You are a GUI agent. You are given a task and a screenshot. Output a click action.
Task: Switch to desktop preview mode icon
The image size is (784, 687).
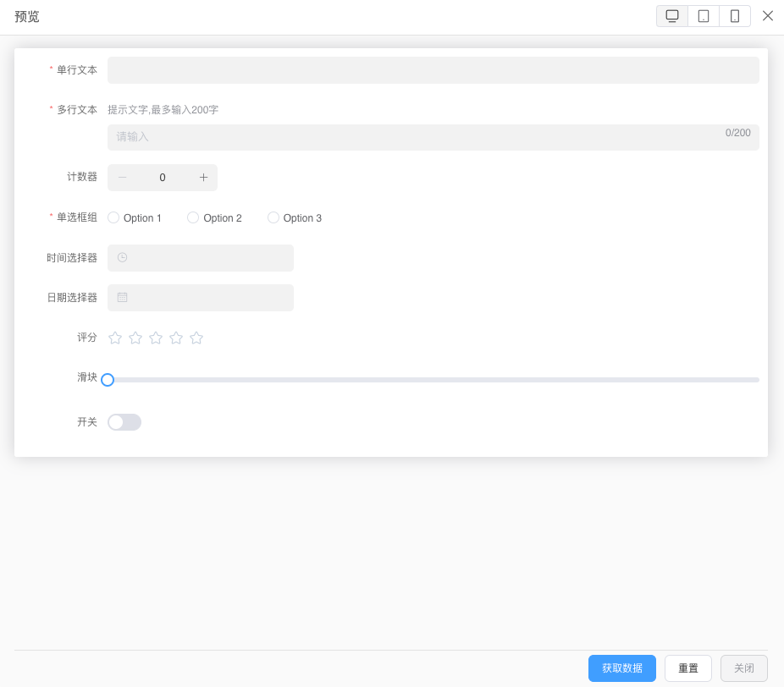[x=672, y=16]
